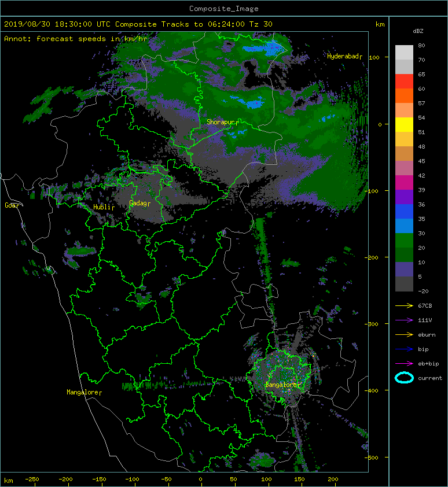The width and height of the screenshot is (448, 487).
Task: Click the km unit label at bottom left
Action: [9, 481]
